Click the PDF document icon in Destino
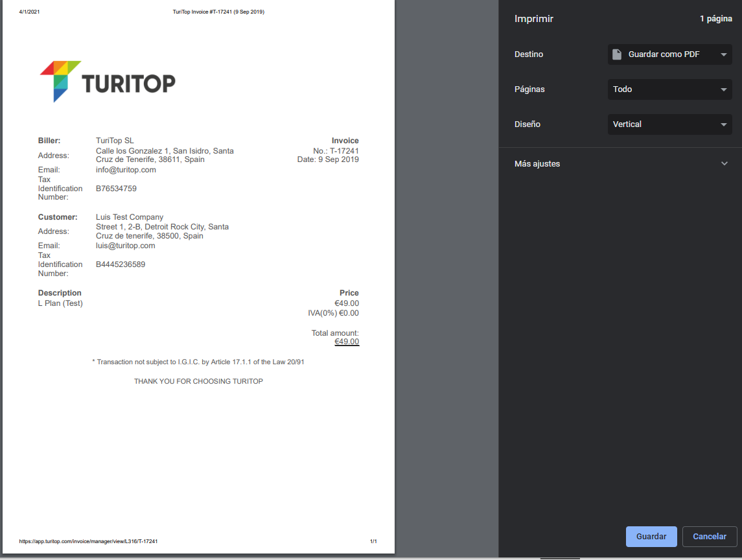Image resolution: width=742 pixels, height=560 pixels. [x=616, y=54]
